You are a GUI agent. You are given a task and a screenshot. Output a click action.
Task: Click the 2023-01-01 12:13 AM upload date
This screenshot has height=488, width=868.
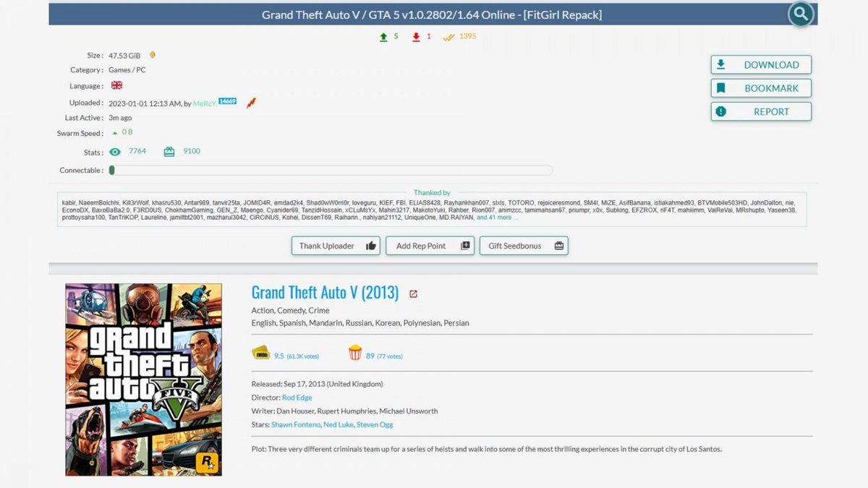pos(145,103)
